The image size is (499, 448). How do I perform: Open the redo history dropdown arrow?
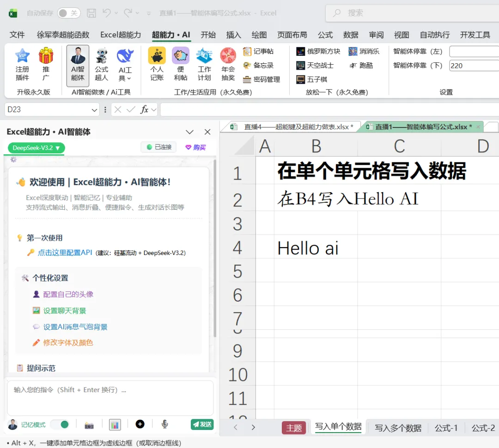138,13
